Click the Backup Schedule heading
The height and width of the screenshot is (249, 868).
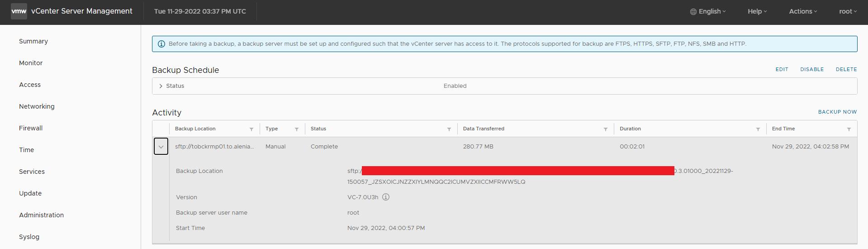click(x=185, y=70)
